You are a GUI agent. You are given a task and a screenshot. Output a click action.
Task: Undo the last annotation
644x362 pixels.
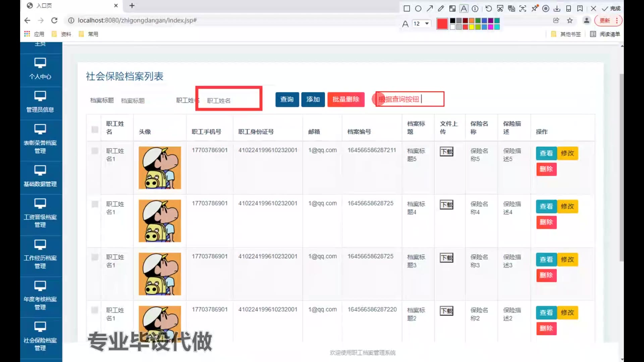point(488,9)
